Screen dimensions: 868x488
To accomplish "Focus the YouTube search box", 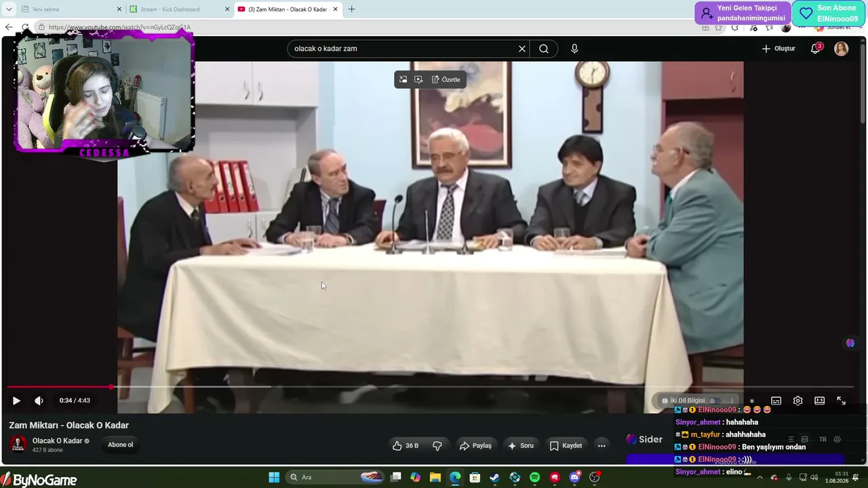I will (x=403, y=49).
